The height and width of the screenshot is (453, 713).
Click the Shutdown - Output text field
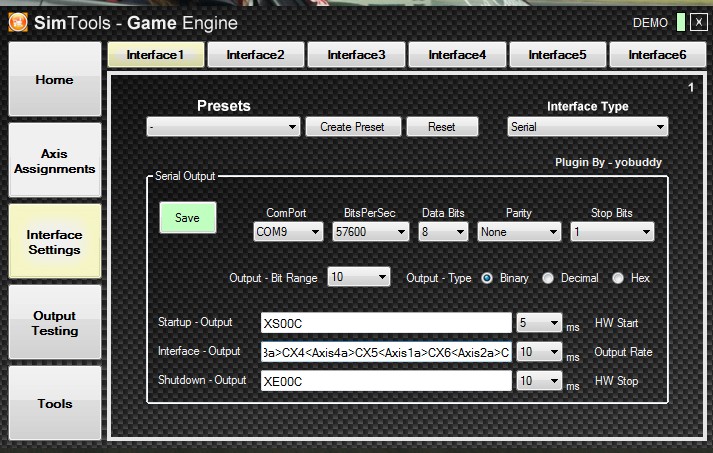point(387,381)
